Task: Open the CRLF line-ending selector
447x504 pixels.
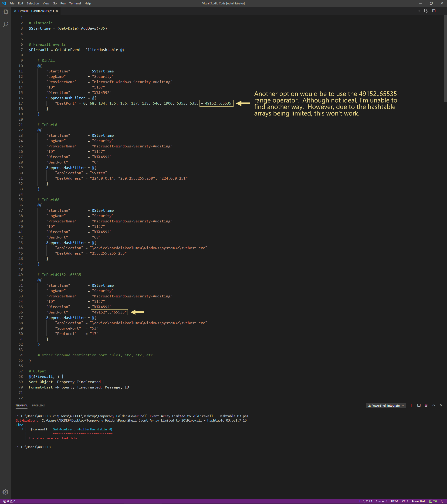Action: coord(405,501)
